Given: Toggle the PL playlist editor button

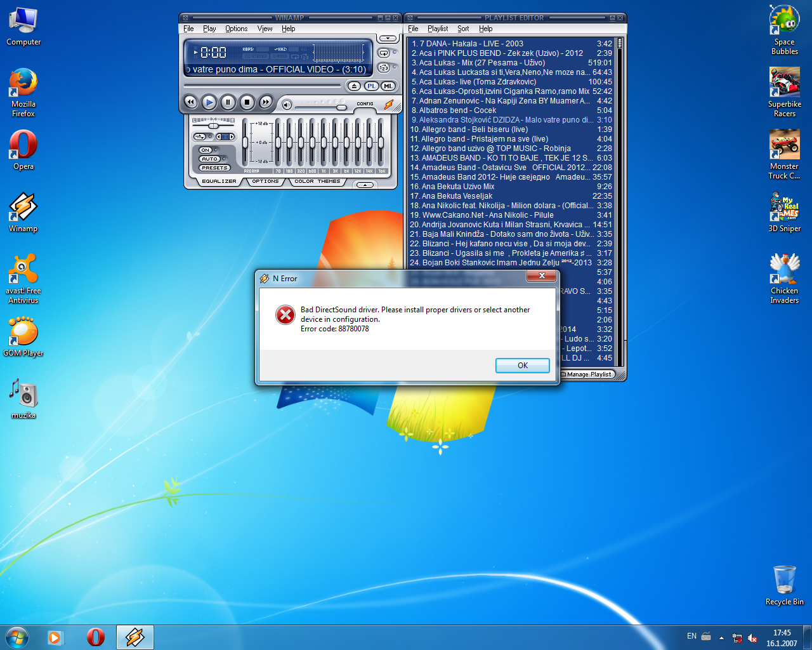Looking at the screenshot, I should pos(371,86).
